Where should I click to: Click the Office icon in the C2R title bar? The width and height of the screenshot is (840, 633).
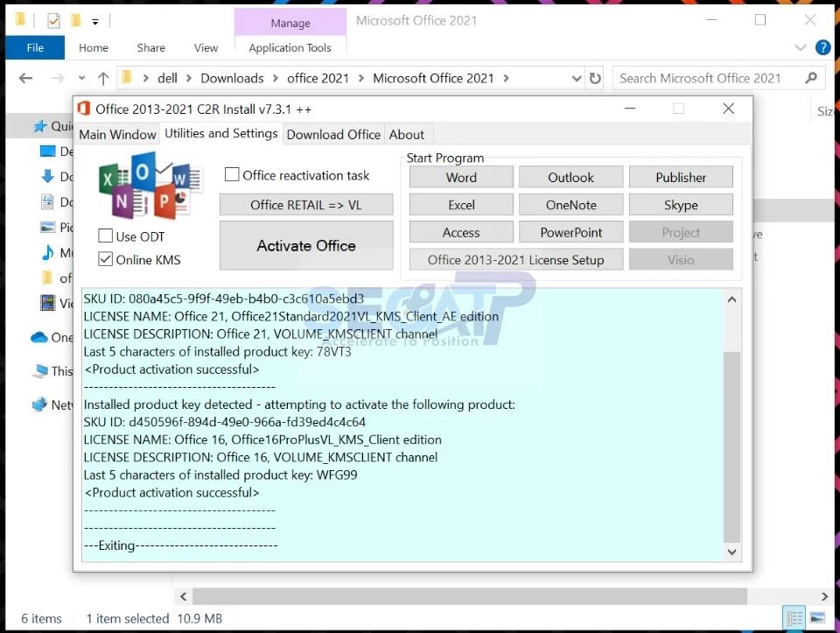[86, 109]
